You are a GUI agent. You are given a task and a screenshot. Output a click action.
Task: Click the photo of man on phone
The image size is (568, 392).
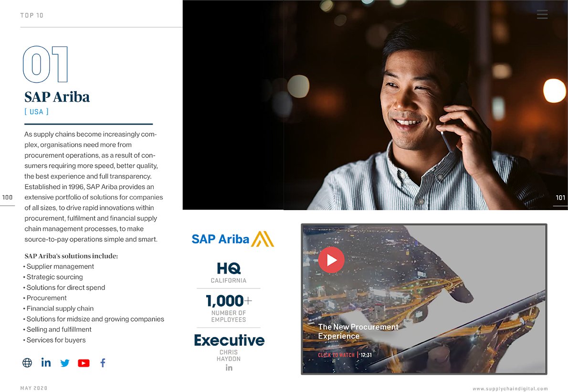pyautogui.click(x=375, y=105)
